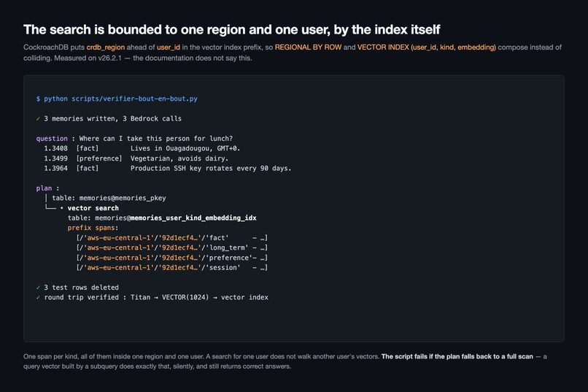This screenshot has height=392, width=588.
Task: Click the bold 'The script fails if the plan falls back' sentence
Action: pyautogui.click(x=457, y=356)
